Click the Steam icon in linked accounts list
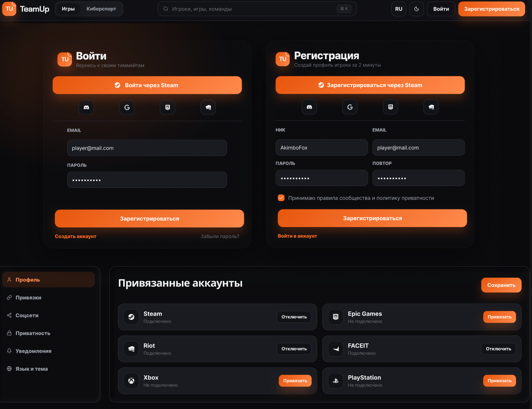Screen dimensions: 532x409 [131, 317]
